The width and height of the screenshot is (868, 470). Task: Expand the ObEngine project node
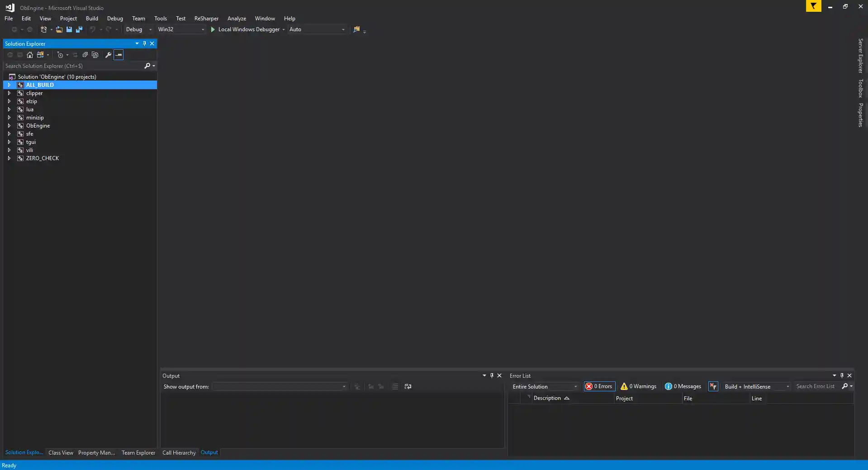pos(9,126)
